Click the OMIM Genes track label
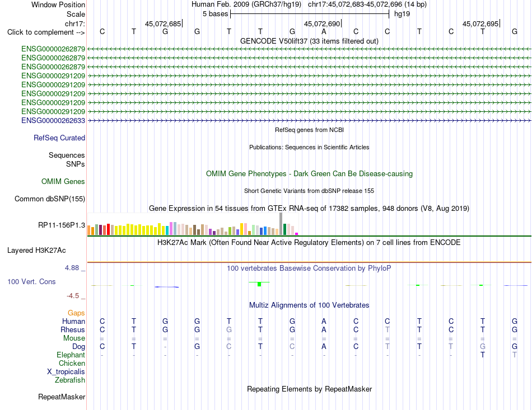 click(x=63, y=182)
